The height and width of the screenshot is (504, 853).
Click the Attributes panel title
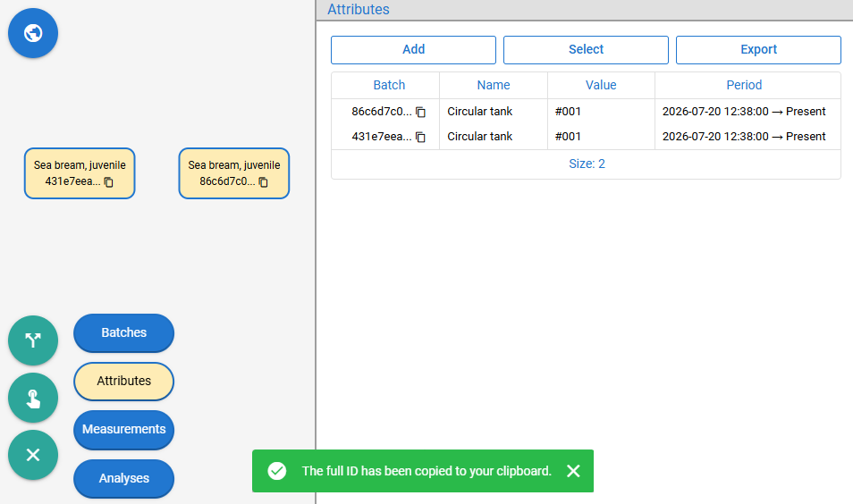point(359,9)
